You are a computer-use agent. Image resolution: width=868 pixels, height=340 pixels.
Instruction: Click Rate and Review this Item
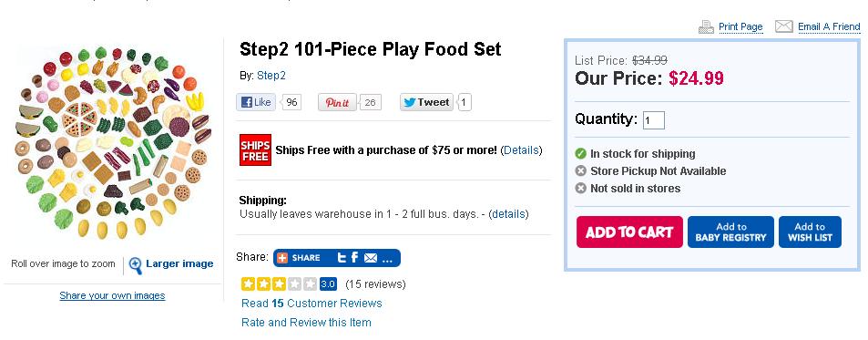[x=306, y=323]
